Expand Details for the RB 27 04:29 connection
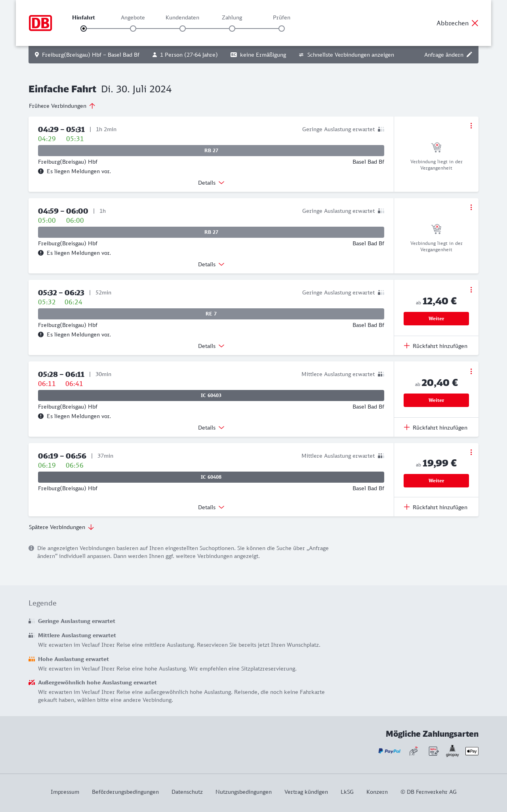 (x=211, y=183)
